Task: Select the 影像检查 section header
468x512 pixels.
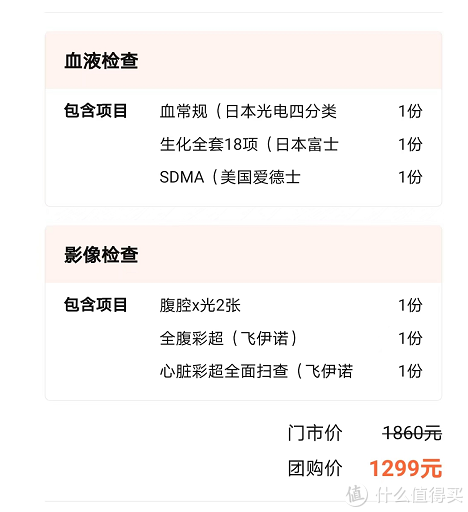Action: point(101,255)
